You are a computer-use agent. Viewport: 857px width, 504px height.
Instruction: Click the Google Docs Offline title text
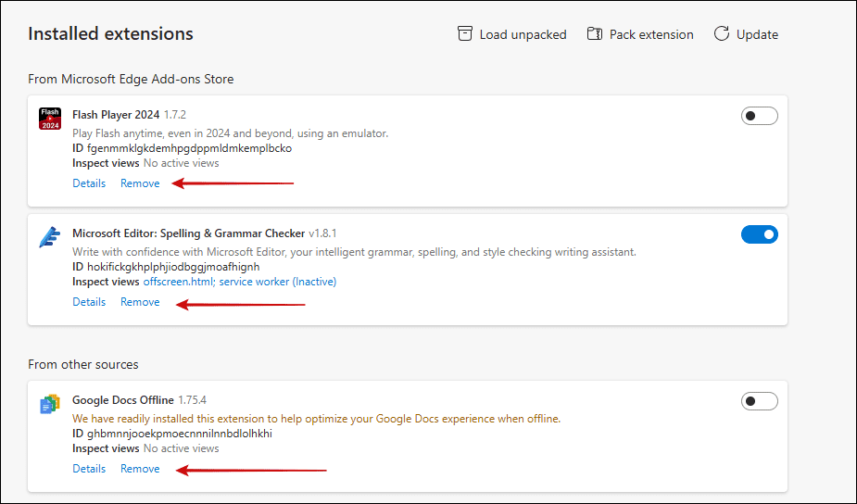point(123,400)
